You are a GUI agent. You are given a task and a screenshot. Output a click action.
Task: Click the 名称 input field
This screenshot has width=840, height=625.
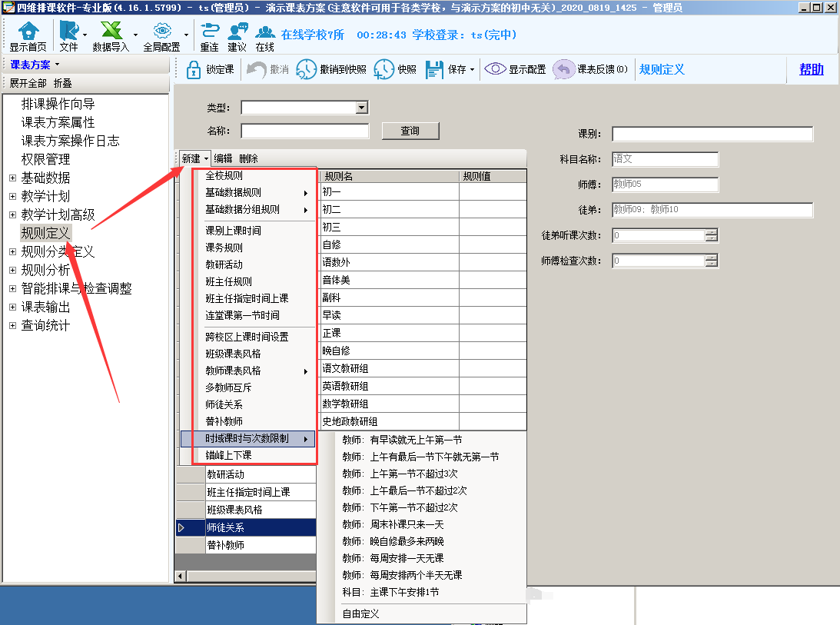pyautogui.click(x=304, y=131)
